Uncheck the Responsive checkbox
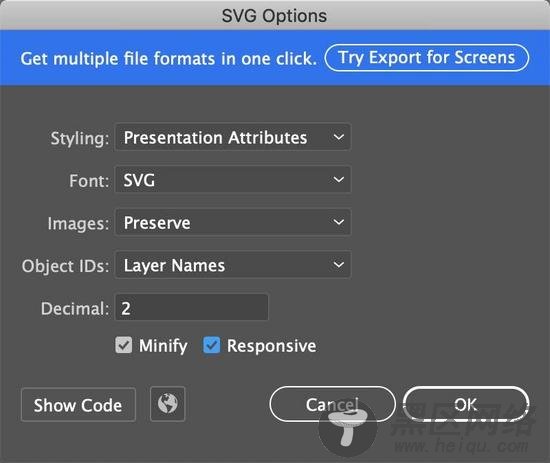This screenshot has width=550, height=463. pos(212,345)
